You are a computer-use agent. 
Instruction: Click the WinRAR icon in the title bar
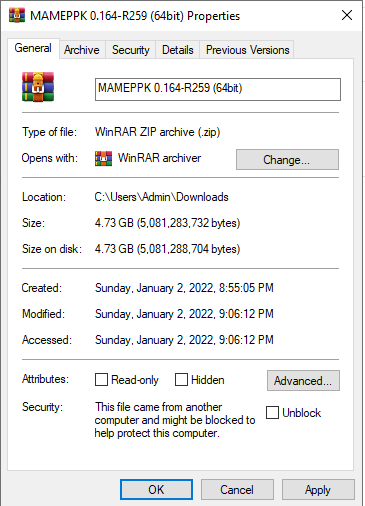17,15
